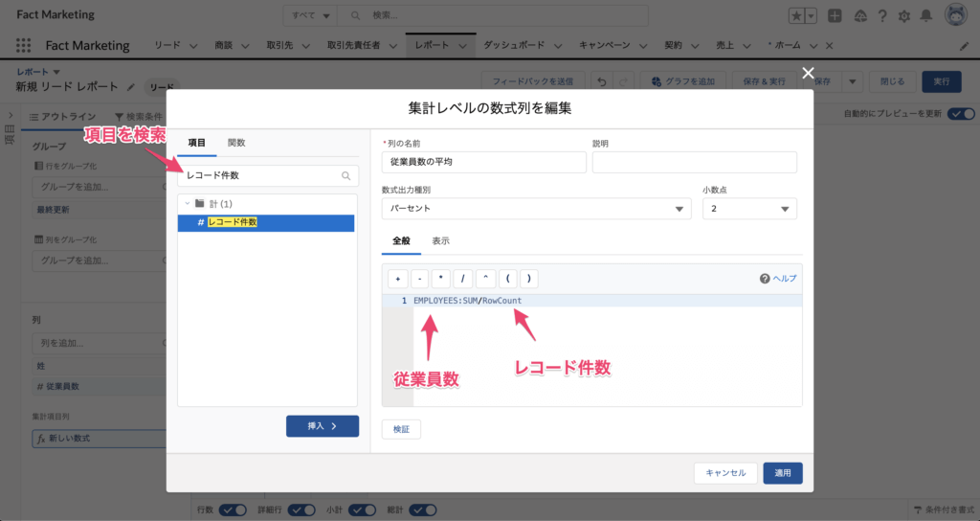Open the レポート breadcrumb dropdown arrow

point(56,72)
